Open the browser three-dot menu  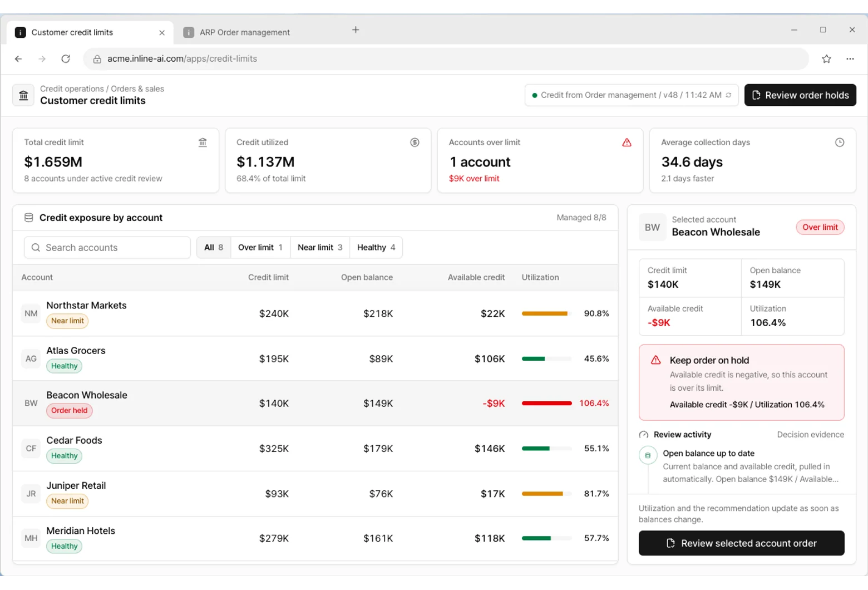pos(850,58)
